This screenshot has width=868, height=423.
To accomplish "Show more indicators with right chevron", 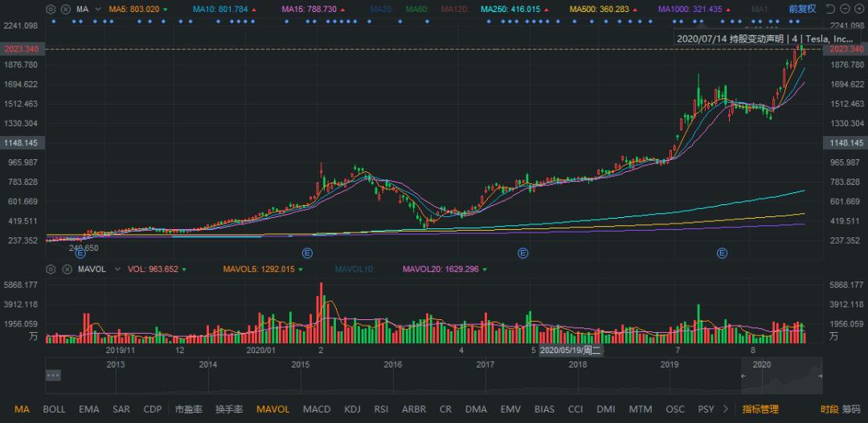I will [x=726, y=409].
